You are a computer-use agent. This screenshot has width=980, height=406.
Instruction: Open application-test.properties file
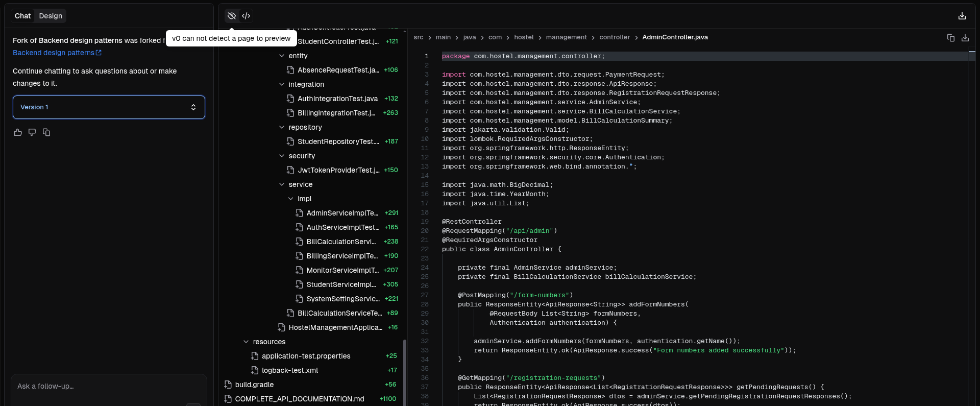pos(306,356)
